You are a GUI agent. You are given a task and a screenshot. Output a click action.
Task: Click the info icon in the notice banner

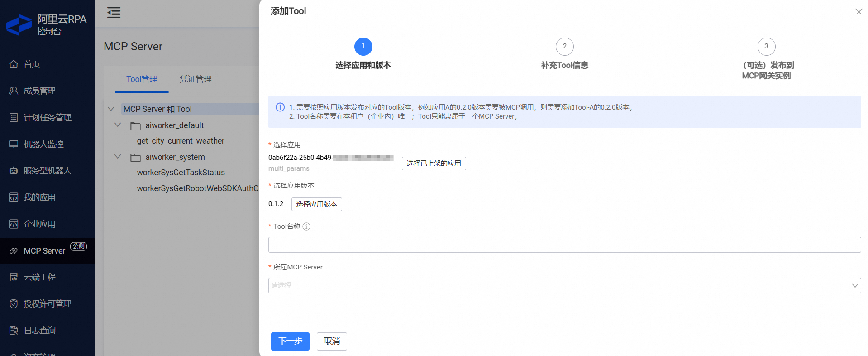tap(280, 107)
